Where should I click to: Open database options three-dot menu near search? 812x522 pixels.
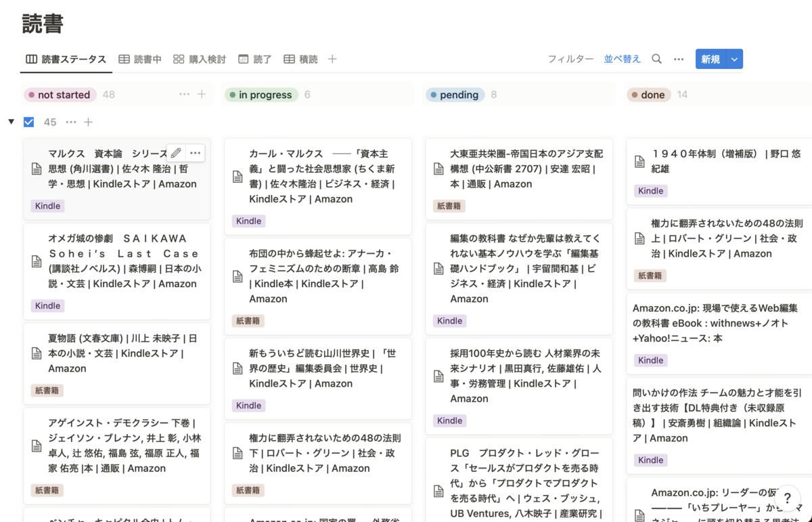(x=679, y=60)
